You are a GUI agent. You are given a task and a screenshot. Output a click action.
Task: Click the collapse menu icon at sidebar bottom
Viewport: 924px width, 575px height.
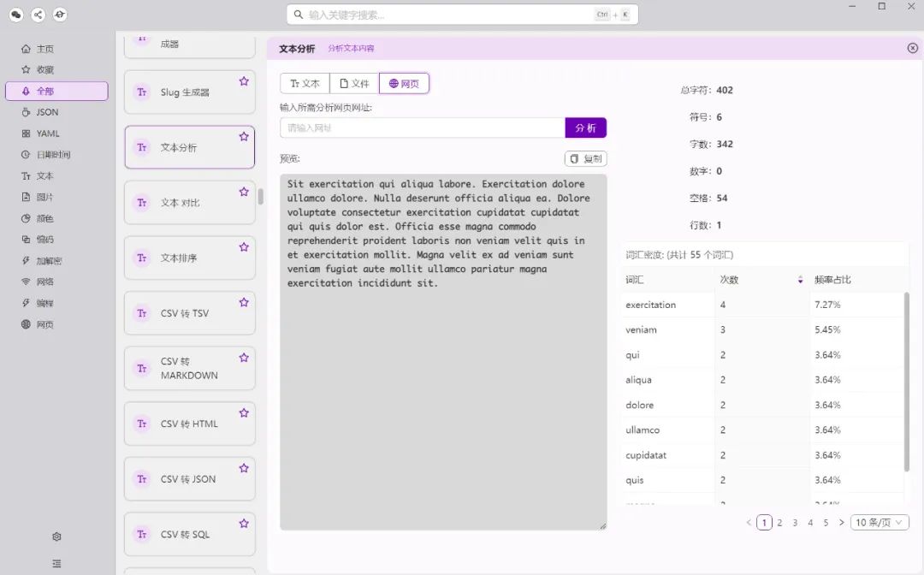[x=56, y=564]
